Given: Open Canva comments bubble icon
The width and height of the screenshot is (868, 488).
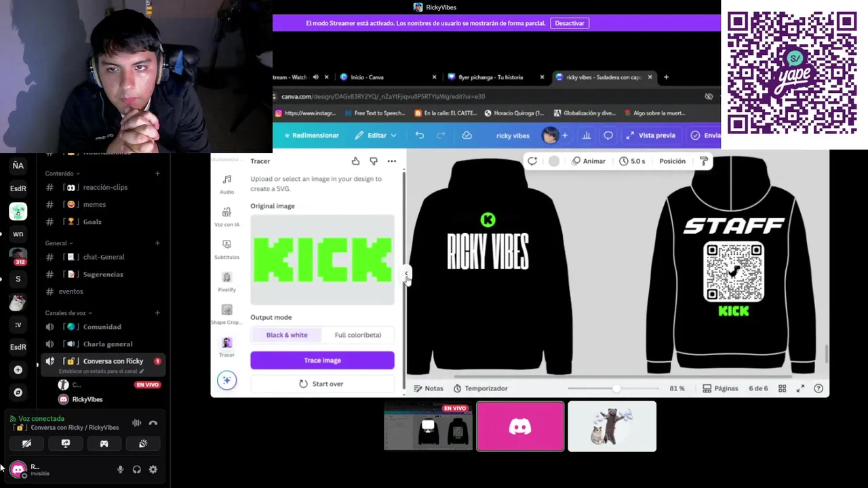Looking at the screenshot, I should pos(608,136).
